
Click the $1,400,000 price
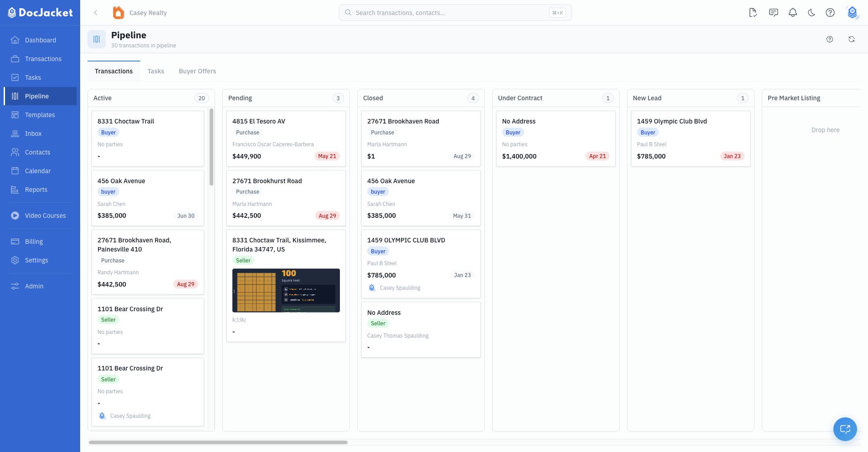tap(519, 156)
